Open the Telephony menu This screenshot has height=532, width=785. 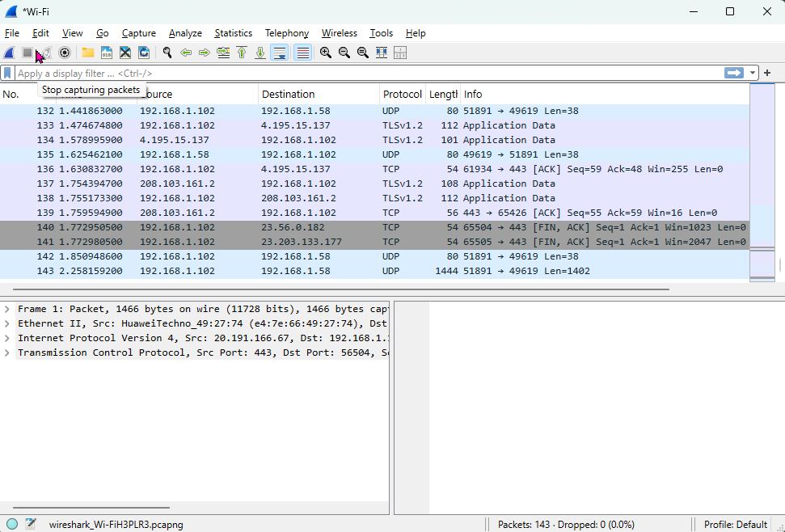(x=287, y=33)
